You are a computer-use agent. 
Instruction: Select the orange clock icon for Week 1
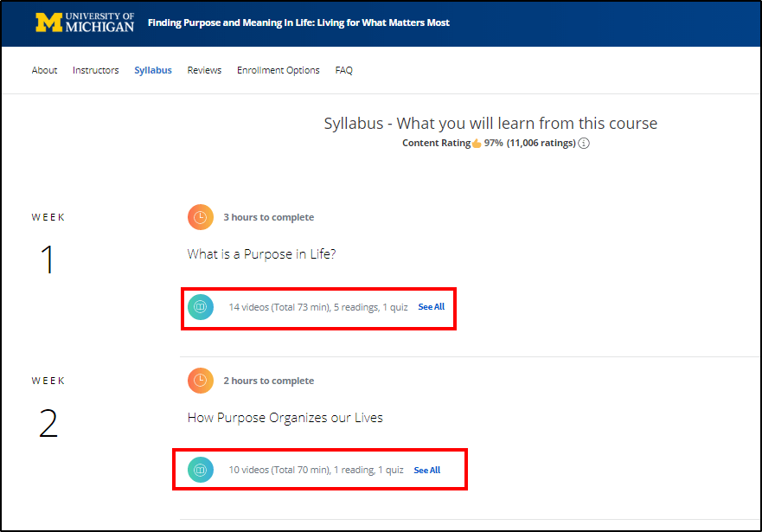200,216
